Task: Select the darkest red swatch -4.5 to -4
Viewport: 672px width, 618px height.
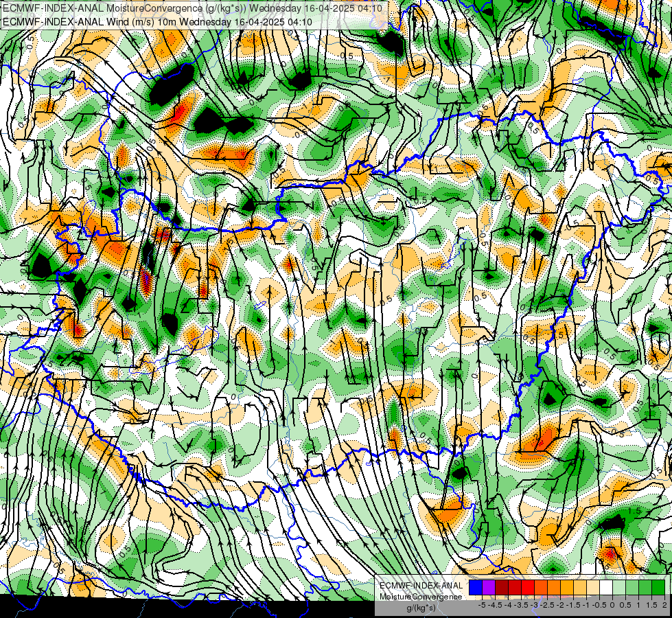Action: [502, 588]
